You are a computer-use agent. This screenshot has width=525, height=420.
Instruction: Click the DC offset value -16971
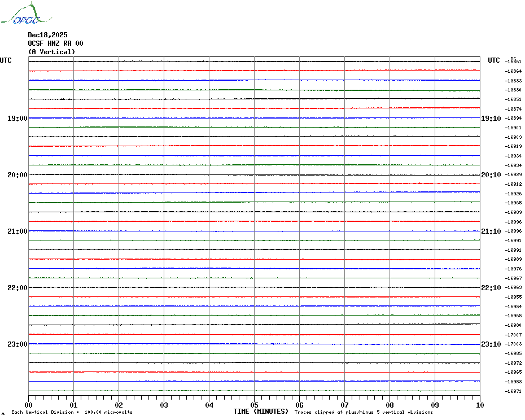point(513,391)
